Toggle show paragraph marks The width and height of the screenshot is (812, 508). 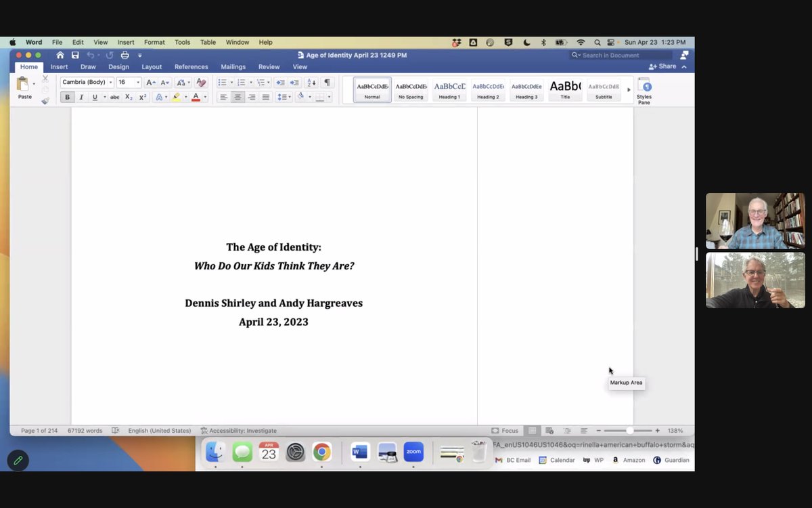click(327, 82)
